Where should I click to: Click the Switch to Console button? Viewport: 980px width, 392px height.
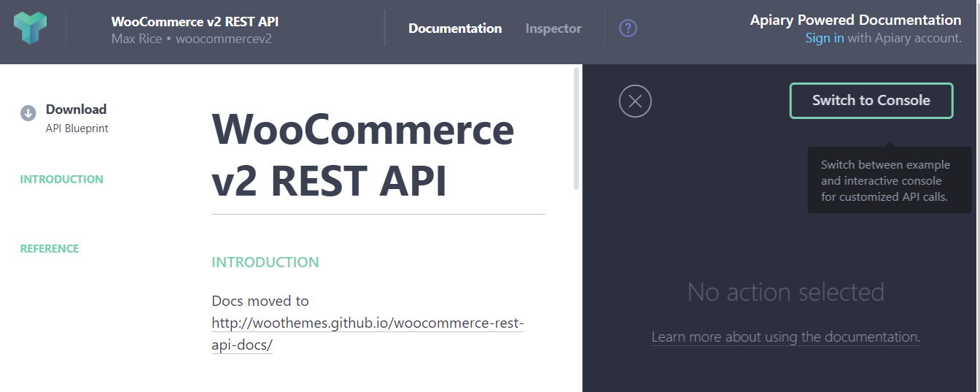tap(871, 101)
